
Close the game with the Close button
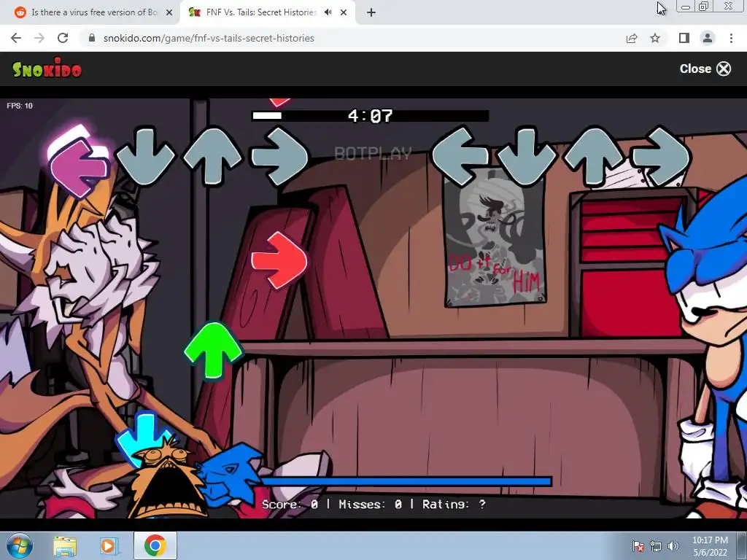(x=705, y=69)
